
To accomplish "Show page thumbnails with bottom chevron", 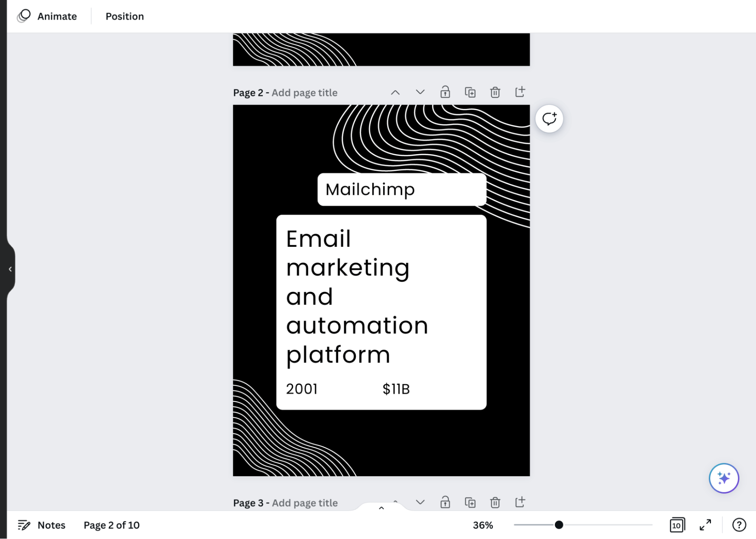I will 381,508.
